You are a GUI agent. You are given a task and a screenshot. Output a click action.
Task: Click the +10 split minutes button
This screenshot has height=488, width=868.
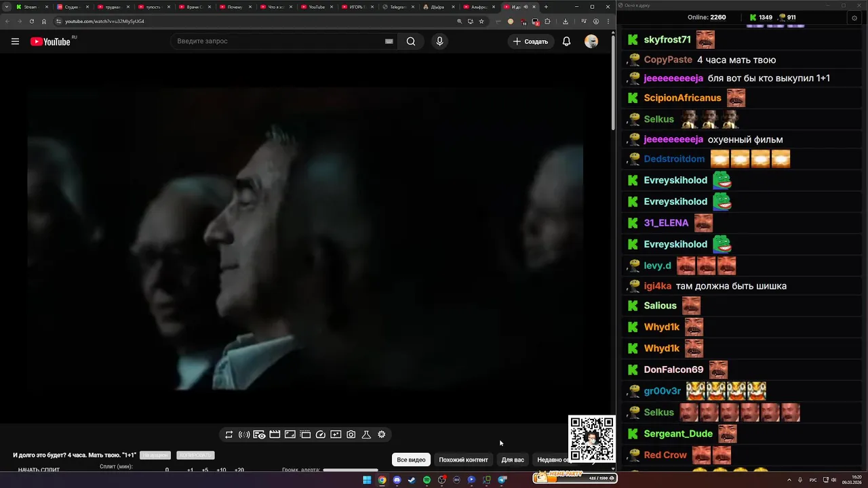click(x=221, y=470)
